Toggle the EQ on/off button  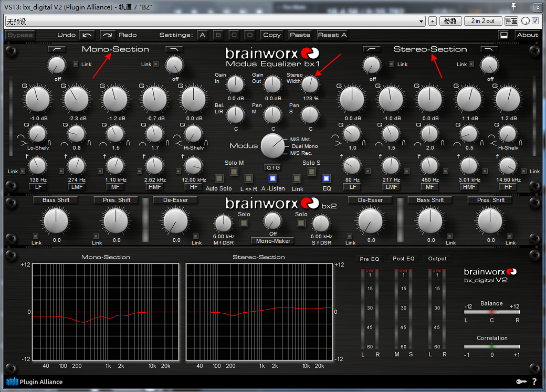pyautogui.click(x=326, y=178)
